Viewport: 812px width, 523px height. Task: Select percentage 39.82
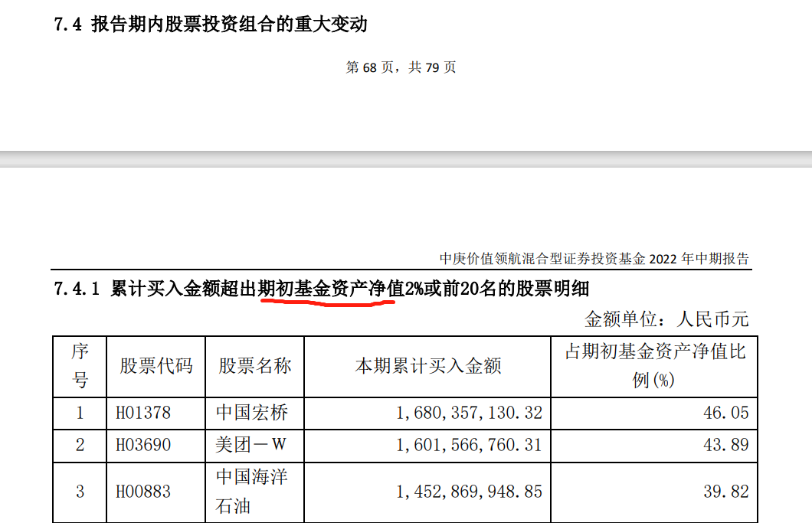click(x=726, y=492)
